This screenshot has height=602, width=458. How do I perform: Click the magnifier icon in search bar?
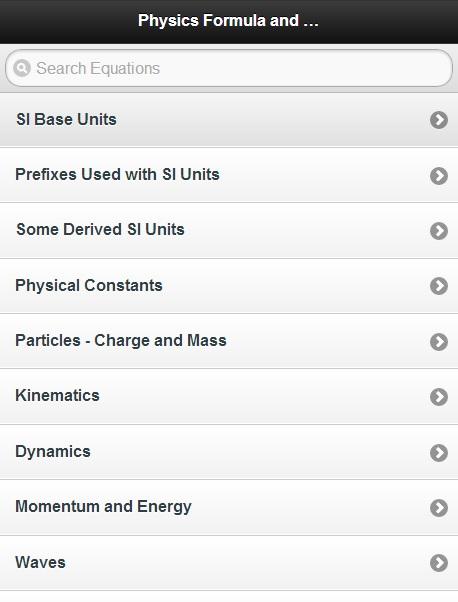pyautogui.click(x=22, y=68)
